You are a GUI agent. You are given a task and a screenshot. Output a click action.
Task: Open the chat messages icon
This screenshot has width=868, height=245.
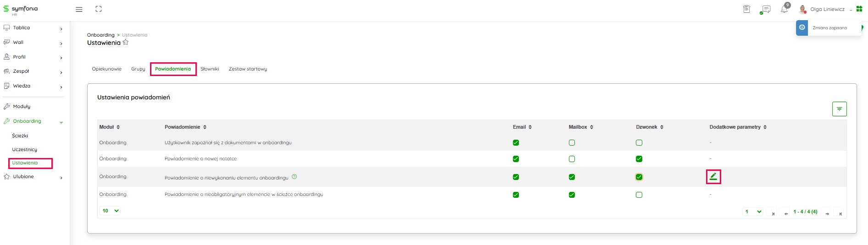765,9
